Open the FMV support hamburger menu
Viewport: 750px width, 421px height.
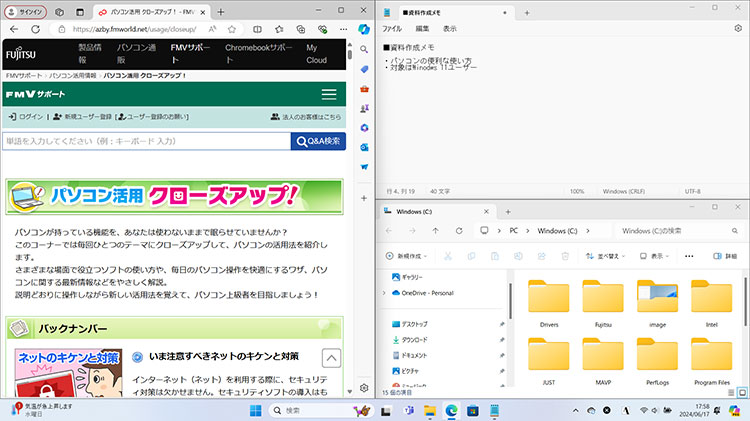coord(329,94)
